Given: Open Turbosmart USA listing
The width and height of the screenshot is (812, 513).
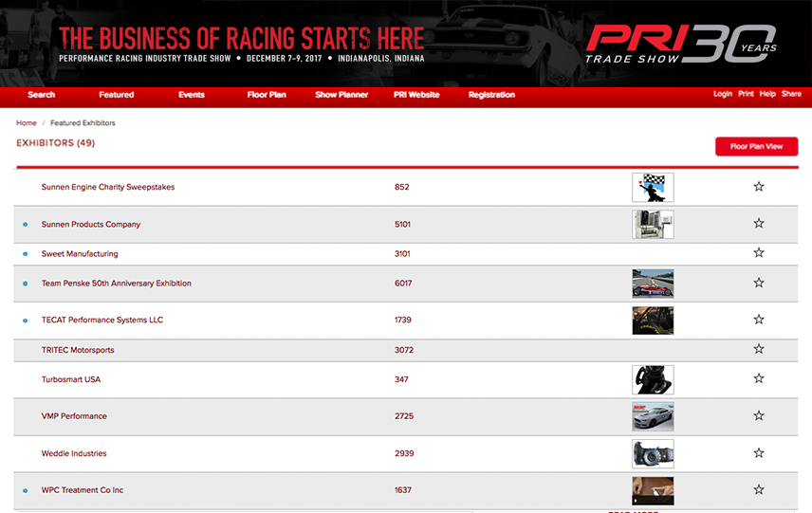Looking at the screenshot, I should pos(71,379).
